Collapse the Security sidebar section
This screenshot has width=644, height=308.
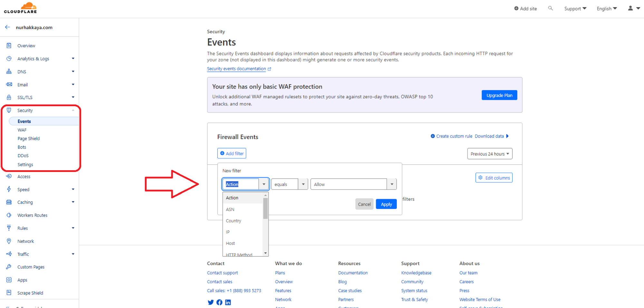[x=73, y=110]
